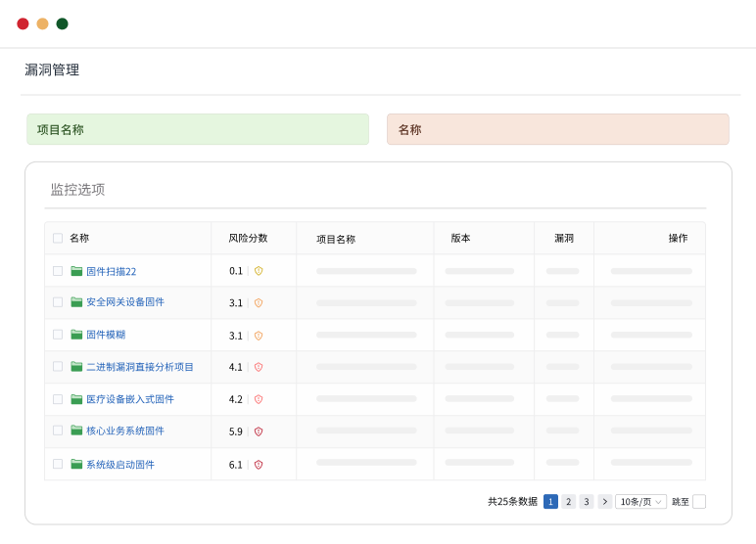Click the folder icon beside 医疗设备嵌入式固件
This screenshot has width=756, height=544.
coord(76,399)
